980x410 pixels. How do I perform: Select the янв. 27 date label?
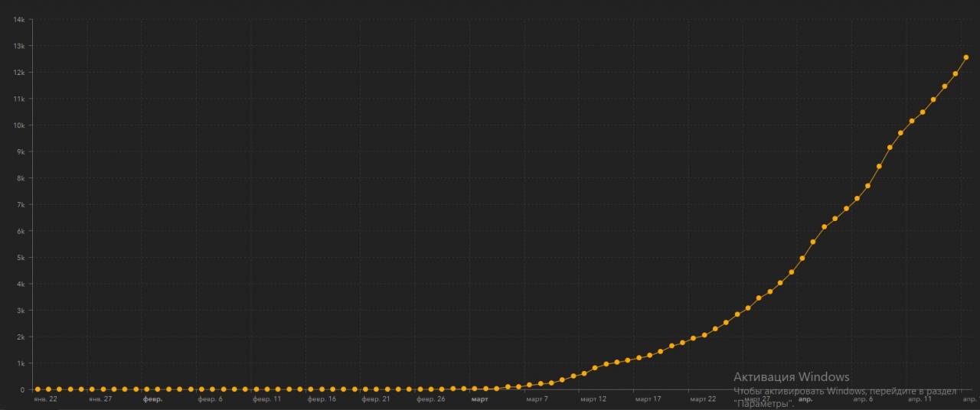pos(100,399)
